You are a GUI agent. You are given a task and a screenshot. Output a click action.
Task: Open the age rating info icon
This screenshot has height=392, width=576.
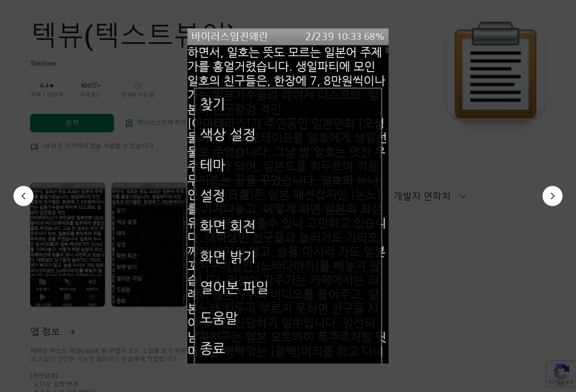[x=152, y=94]
